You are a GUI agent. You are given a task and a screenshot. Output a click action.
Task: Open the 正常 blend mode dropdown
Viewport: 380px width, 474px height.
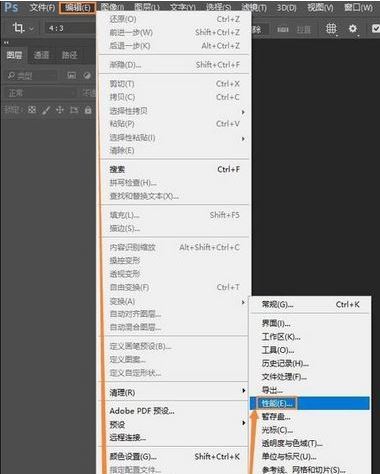[40, 93]
